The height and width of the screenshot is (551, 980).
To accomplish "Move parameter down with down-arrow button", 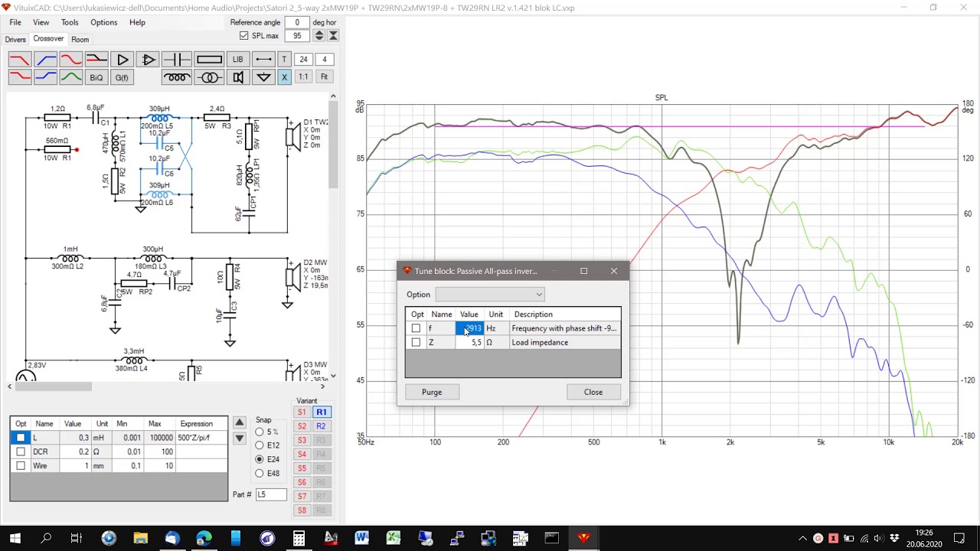I will click(240, 439).
